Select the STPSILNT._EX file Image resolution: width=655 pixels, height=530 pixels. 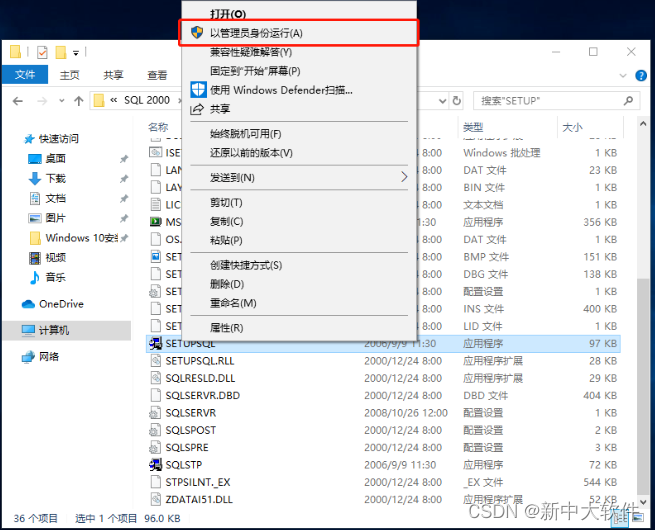coord(198,482)
